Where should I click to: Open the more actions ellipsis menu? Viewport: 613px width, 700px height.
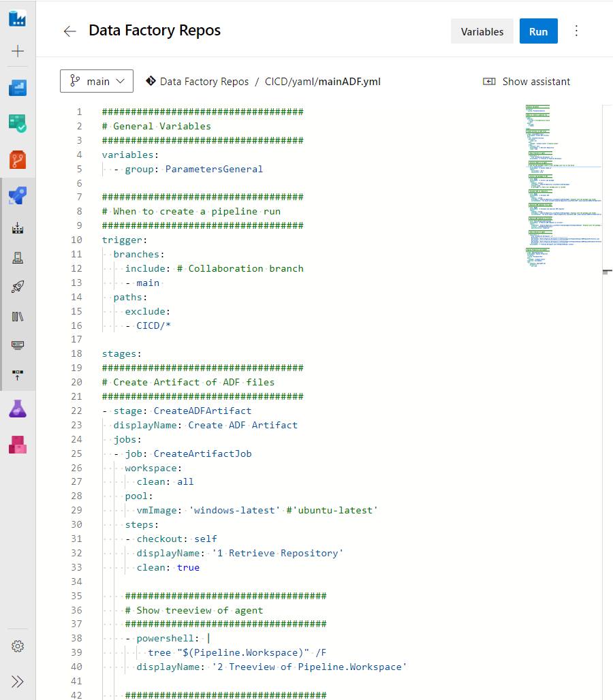[x=576, y=31]
